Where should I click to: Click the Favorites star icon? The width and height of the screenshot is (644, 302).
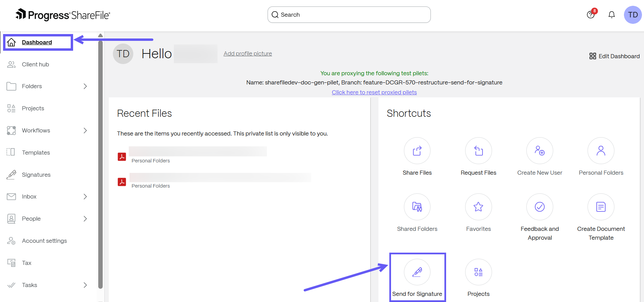(x=478, y=207)
